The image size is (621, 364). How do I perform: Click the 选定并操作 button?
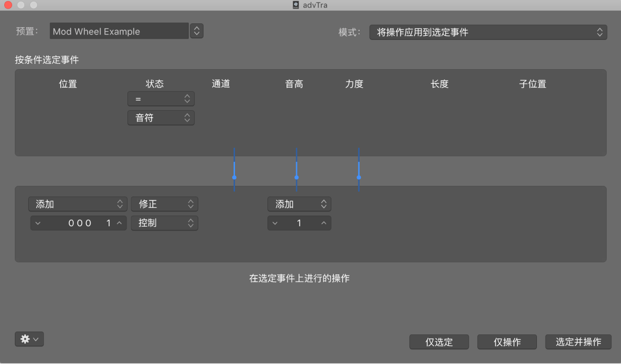[x=578, y=342]
